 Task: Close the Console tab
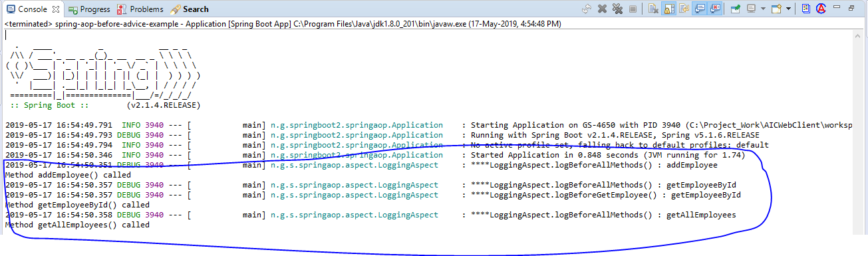(55, 9)
